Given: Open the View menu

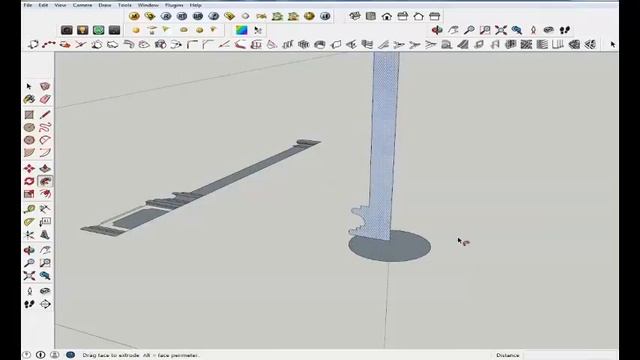Looking at the screenshot, I should click(x=60, y=5).
